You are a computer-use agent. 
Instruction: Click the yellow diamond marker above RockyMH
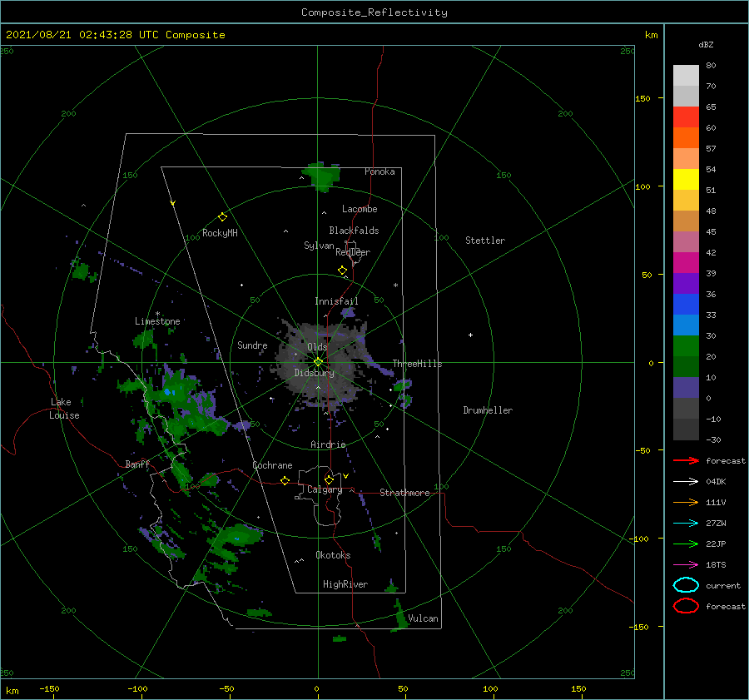222,217
